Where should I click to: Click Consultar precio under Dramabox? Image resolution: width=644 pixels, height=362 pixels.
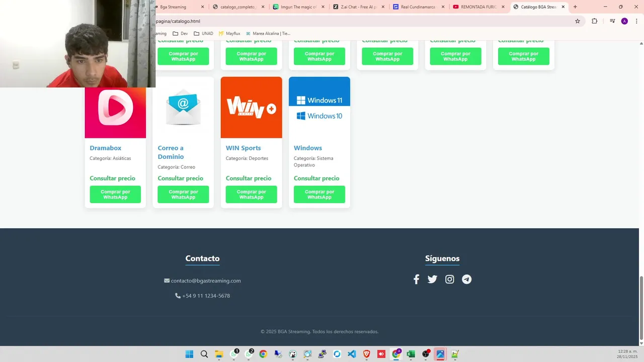tap(112, 178)
